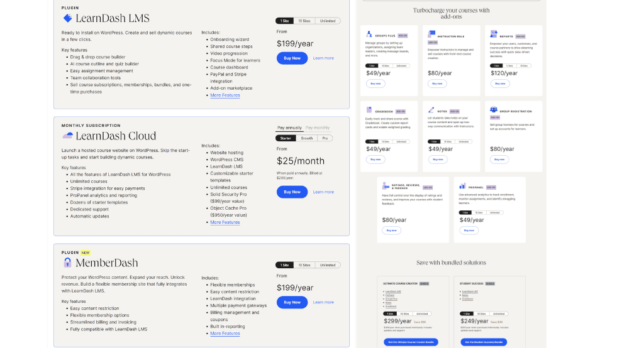Select Unlimited for Student Success bundle
This screenshot has height=348, width=644.
pos(499,313)
